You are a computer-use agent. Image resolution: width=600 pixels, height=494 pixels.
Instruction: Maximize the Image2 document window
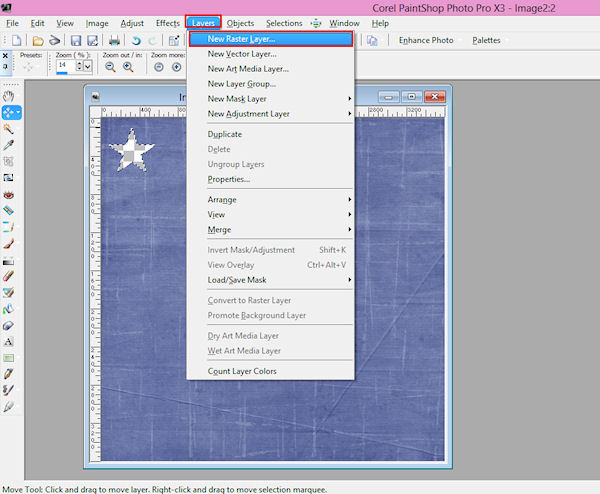click(x=411, y=97)
